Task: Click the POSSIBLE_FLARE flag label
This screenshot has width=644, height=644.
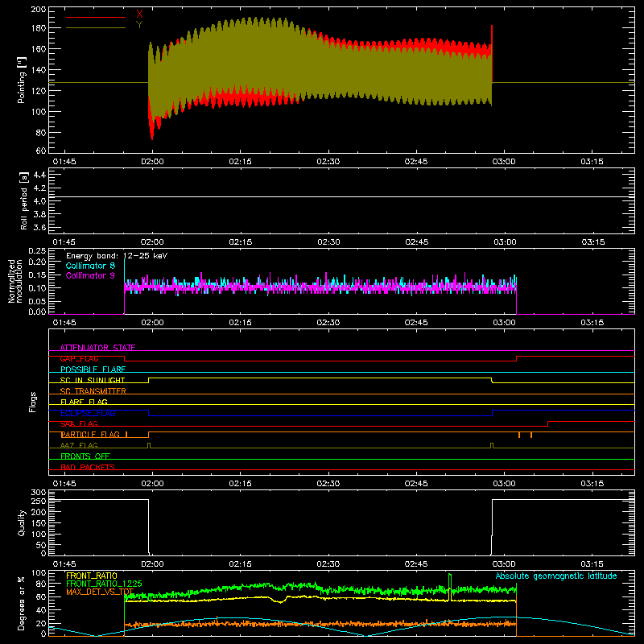Action: pyautogui.click(x=93, y=369)
